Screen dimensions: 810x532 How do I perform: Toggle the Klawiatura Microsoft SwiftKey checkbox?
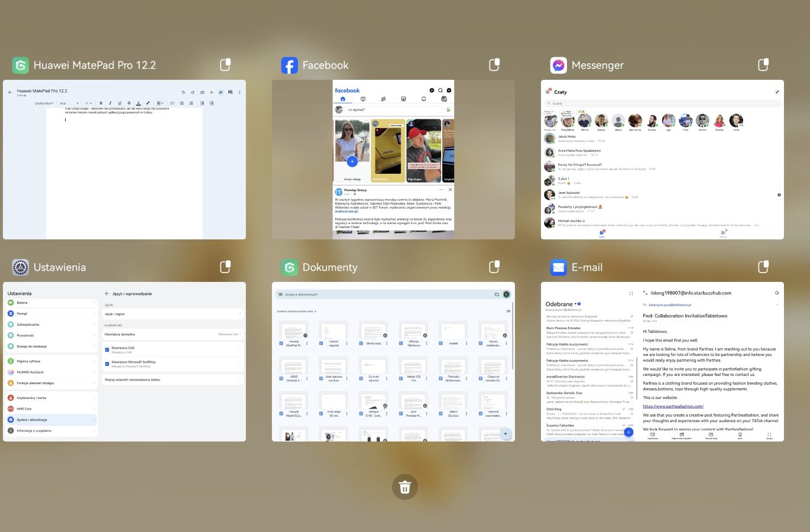[x=107, y=364]
